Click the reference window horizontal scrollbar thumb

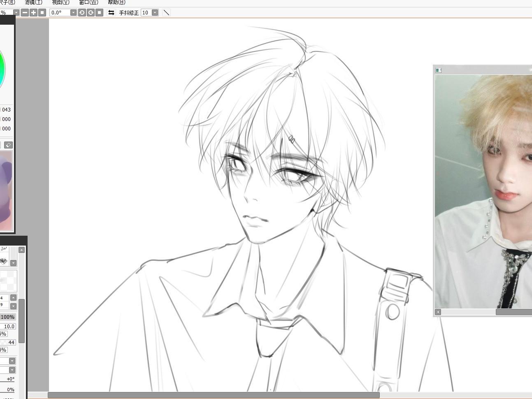[x=514, y=312]
